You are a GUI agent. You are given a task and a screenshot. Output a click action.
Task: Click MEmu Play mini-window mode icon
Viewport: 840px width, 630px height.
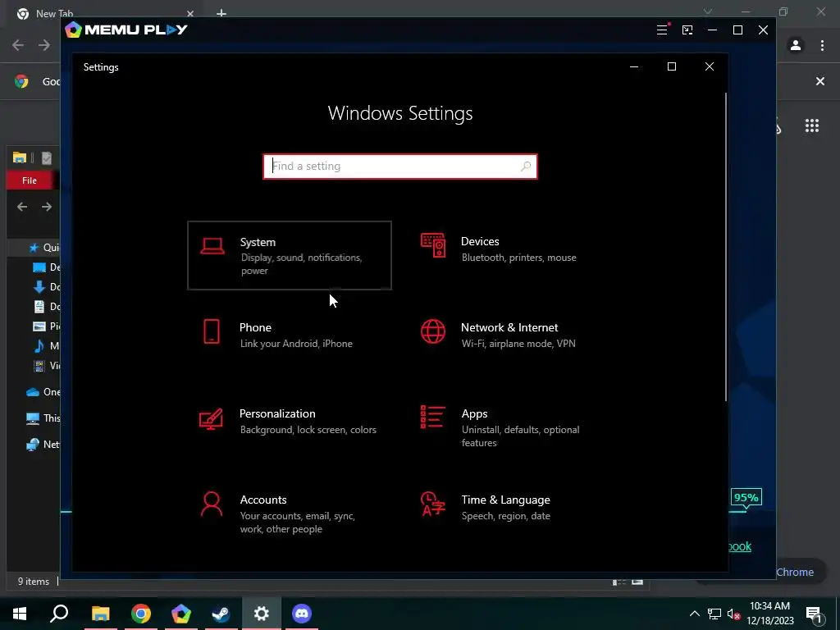click(687, 30)
